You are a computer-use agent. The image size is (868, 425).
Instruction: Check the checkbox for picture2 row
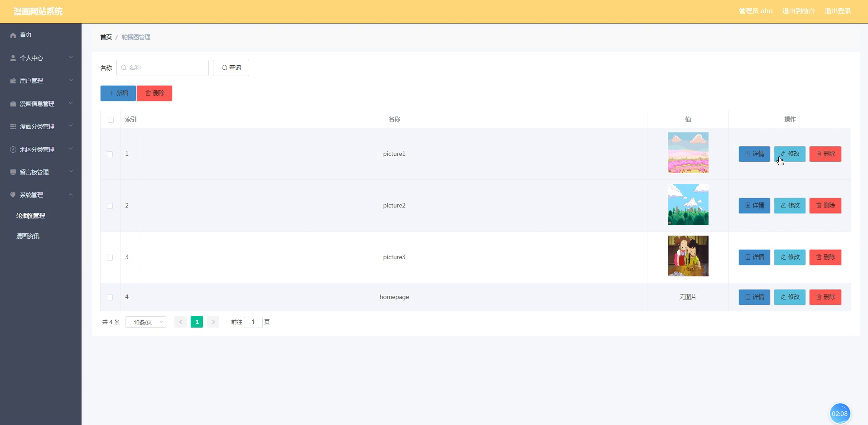tap(110, 206)
